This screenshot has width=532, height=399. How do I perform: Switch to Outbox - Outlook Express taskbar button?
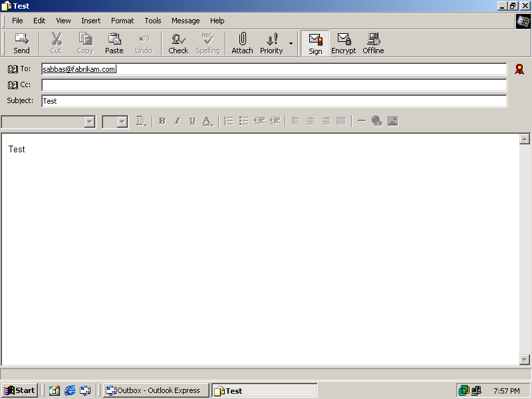tap(156, 390)
